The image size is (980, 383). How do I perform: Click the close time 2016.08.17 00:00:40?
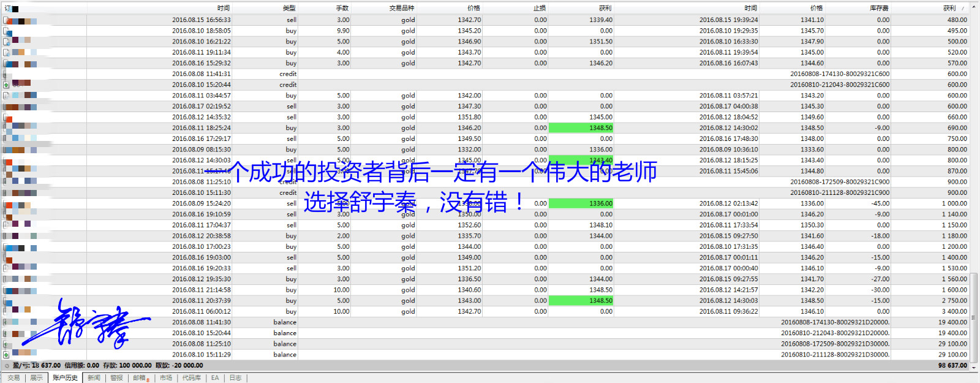(729, 268)
